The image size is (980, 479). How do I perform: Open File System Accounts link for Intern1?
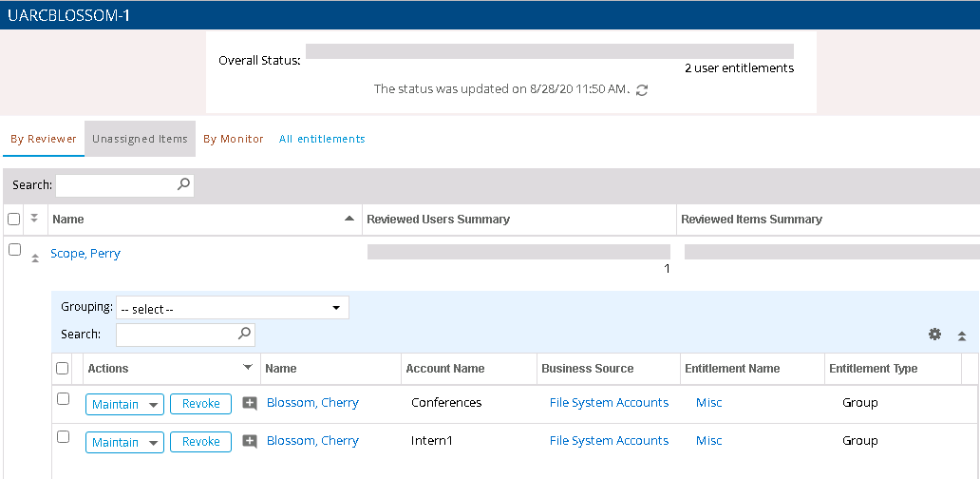click(x=609, y=441)
